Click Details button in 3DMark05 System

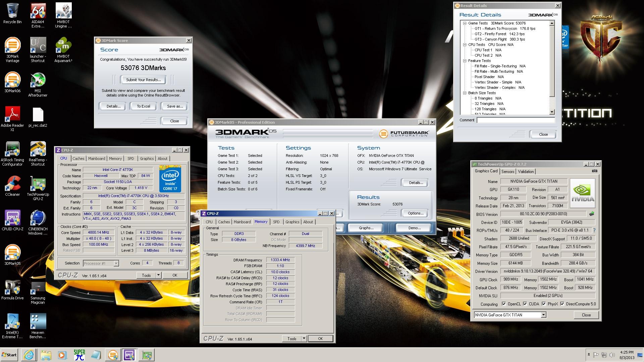[x=416, y=183]
